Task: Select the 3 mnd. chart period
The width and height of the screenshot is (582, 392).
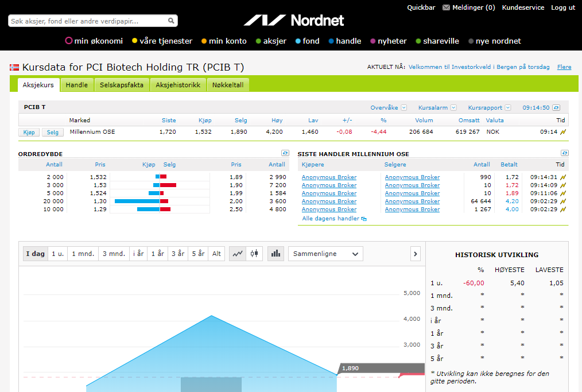Action: pyautogui.click(x=114, y=254)
